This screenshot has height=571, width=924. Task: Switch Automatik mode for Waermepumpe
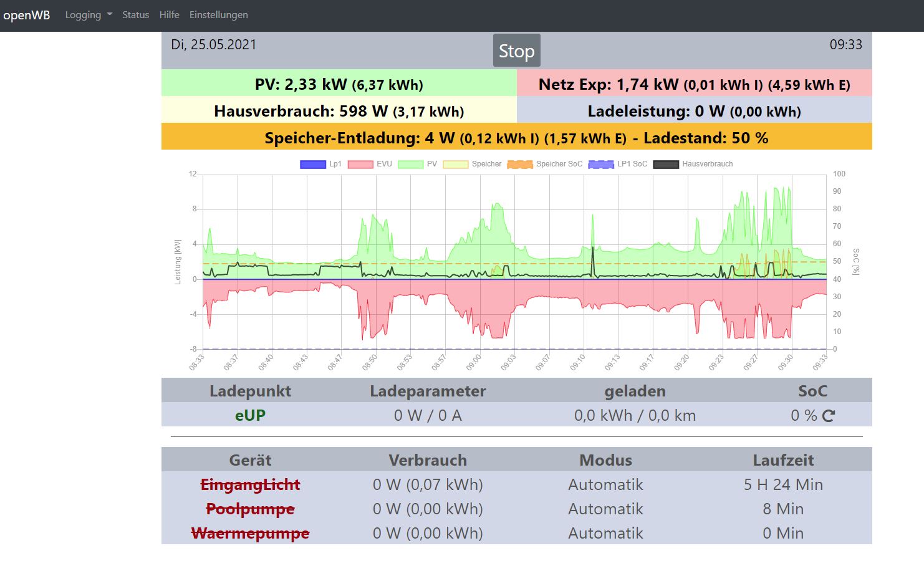605,534
